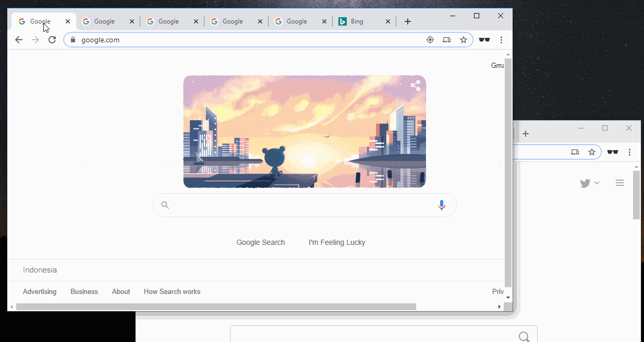Click the magnifier icon in Google search box
644x342 pixels.
coord(165,205)
